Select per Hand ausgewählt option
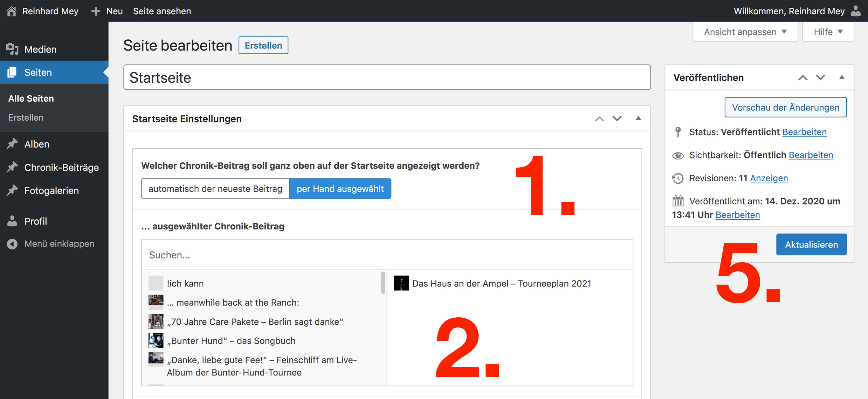This screenshot has width=868, height=399. point(340,189)
